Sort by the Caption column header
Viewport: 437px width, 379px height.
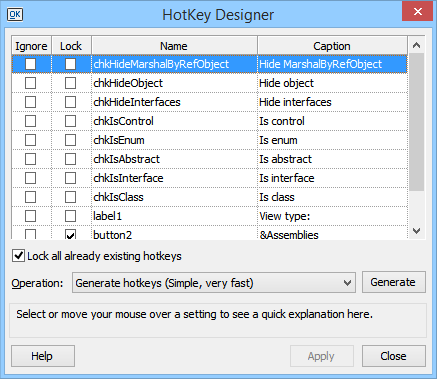pos(332,46)
